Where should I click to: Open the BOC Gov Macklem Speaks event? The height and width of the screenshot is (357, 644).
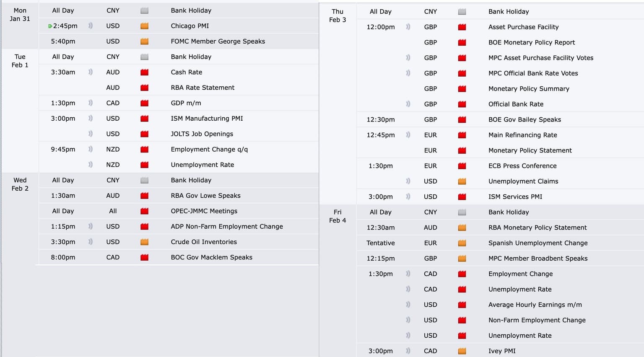tap(211, 257)
